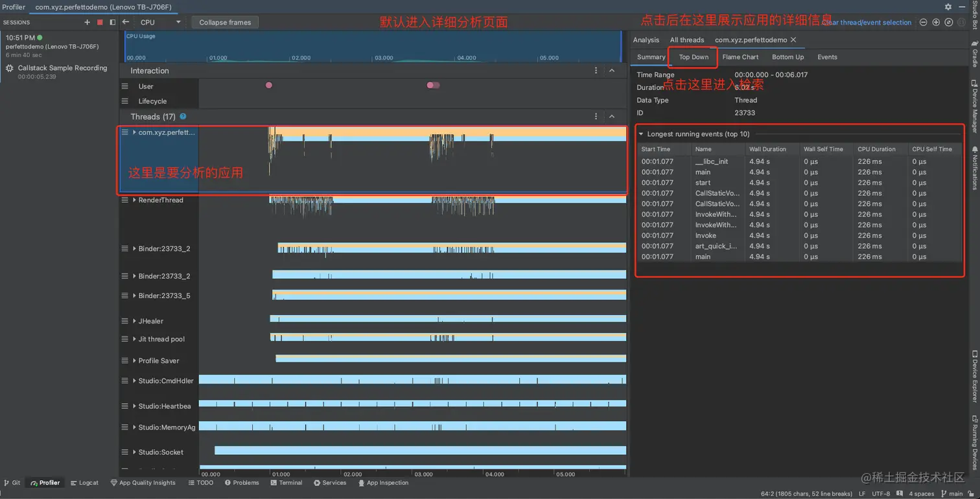This screenshot has height=499, width=980.
Task: Start a new profiling session with plus icon
Action: tap(87, 22)
